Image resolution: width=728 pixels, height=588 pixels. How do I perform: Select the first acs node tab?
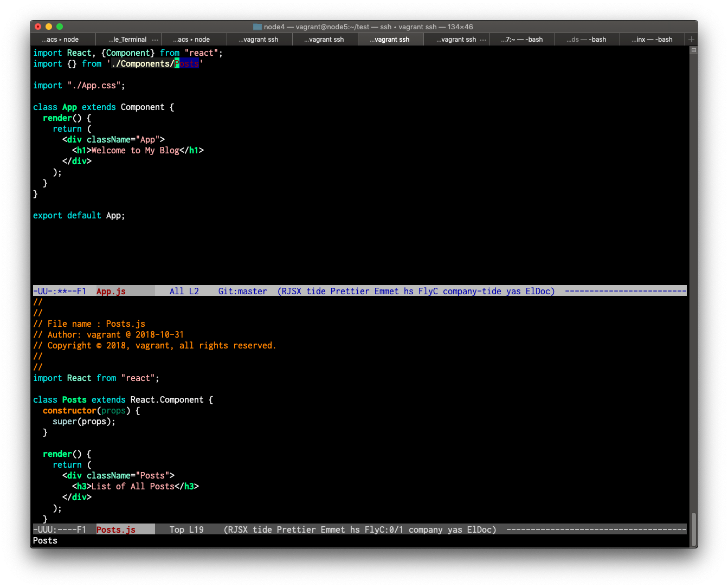(61, 39)
